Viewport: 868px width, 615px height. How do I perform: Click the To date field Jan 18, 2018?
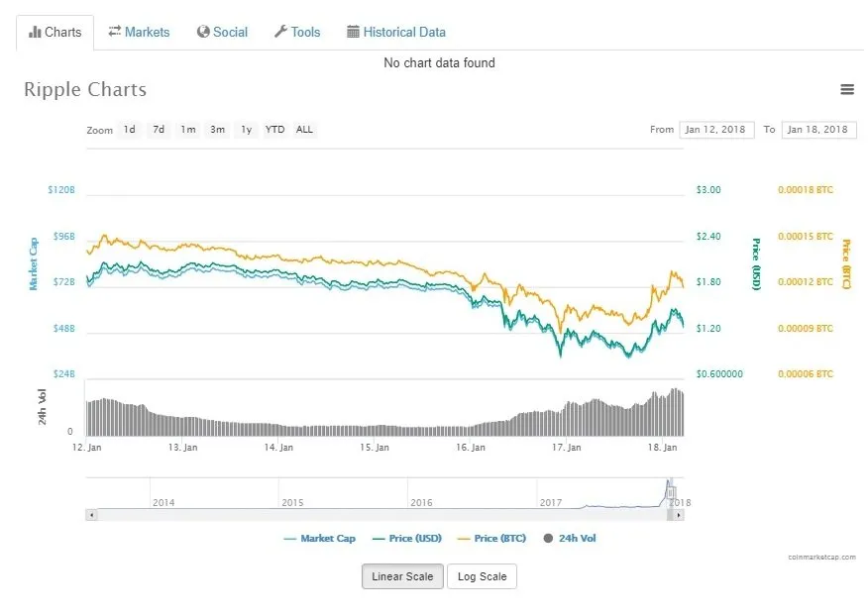click(818, 130)
